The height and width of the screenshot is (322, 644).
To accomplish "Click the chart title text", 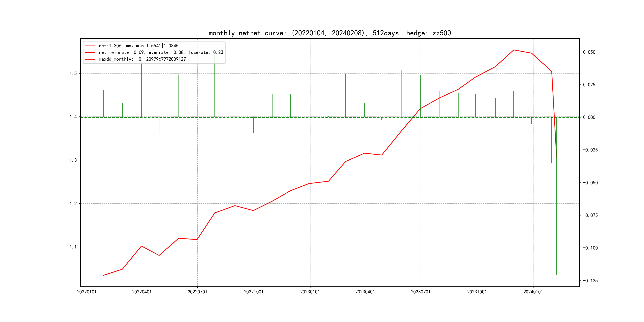I will click(x=330, y=33).
